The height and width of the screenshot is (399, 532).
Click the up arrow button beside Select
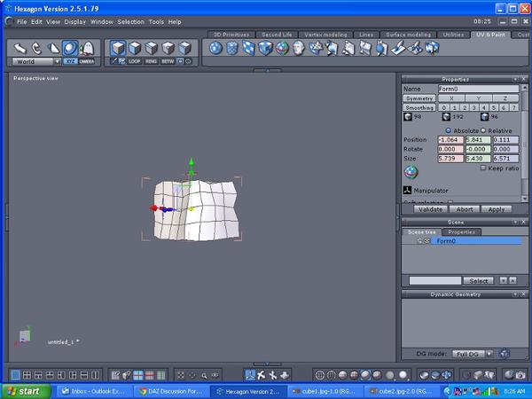(x=512, y=280)
